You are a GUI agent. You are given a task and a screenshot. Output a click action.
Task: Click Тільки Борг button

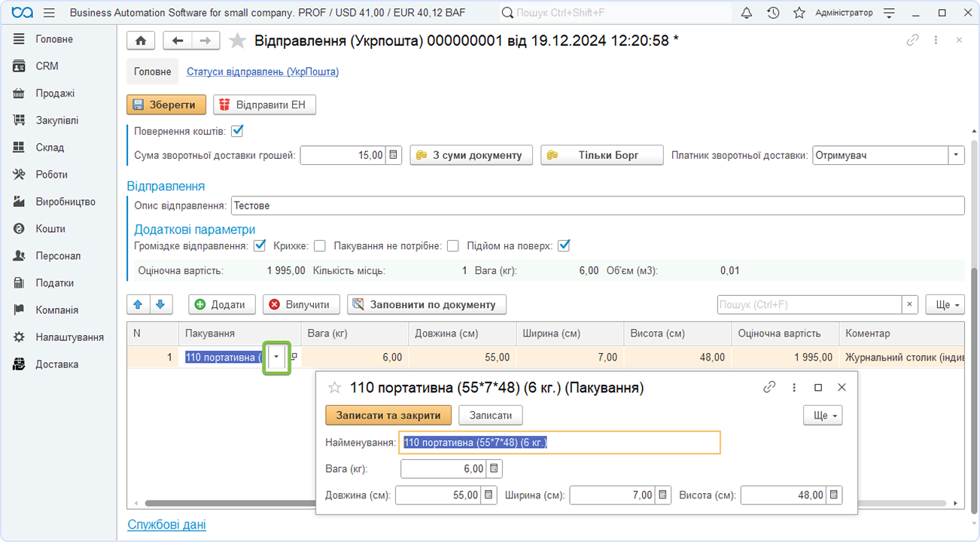(x=602, y=155)
